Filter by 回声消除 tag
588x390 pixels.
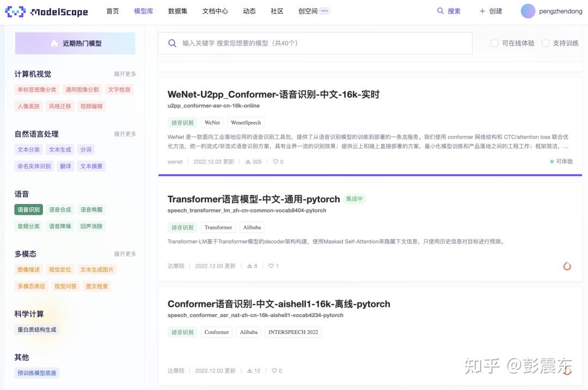coord(91,226)
